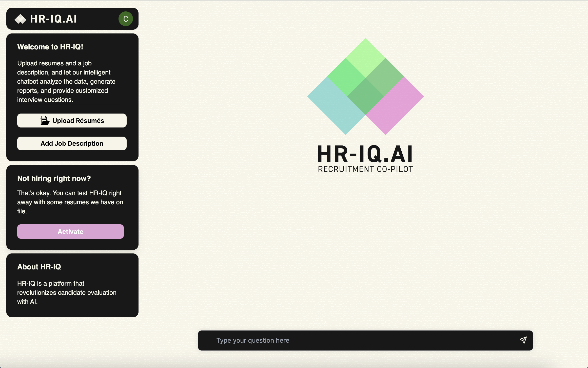The height and width of the screenshot is (368, 588).
Task: Click the HR-IQ.AI title in sidebar header
Action: point(53,19)
